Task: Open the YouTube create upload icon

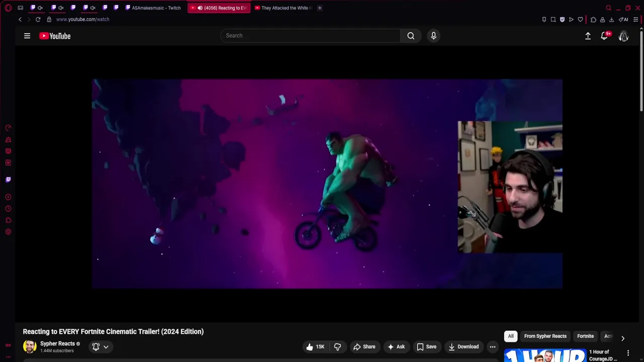Action: tap(588, 36)
